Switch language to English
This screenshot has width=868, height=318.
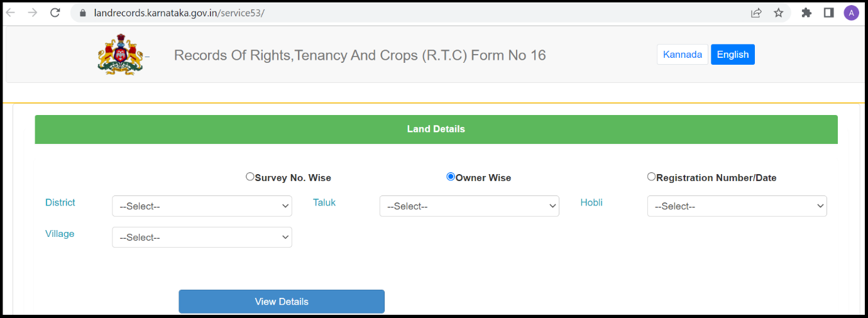[733, 55]
